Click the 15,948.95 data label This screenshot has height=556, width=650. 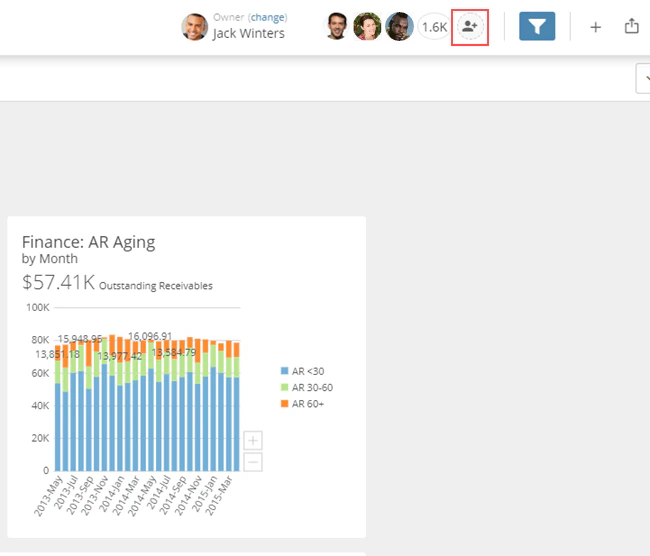[x=80, y=339]
